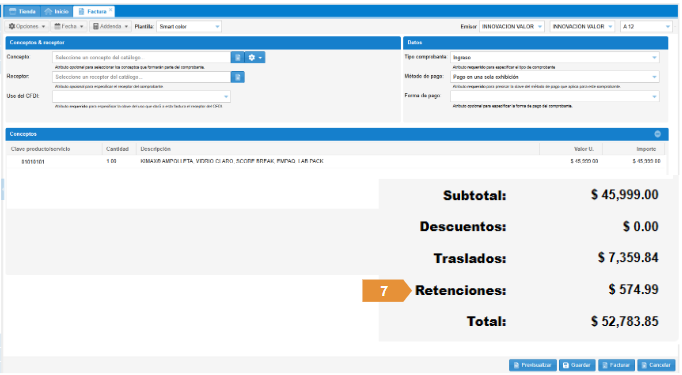Viewport: 682px width, 375px height.
Task: Expand the Plantilla Smart color dropdown
Action: (x=189, y=27)
